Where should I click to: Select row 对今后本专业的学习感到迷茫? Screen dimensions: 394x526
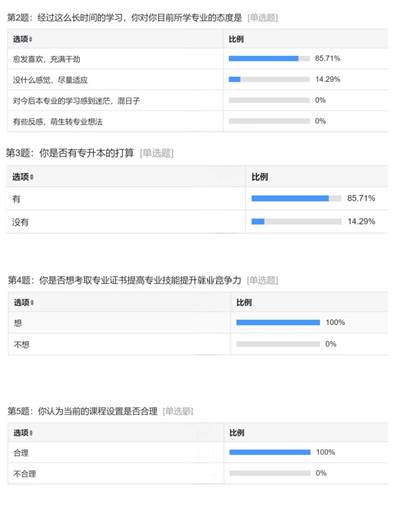pos(197,100)
